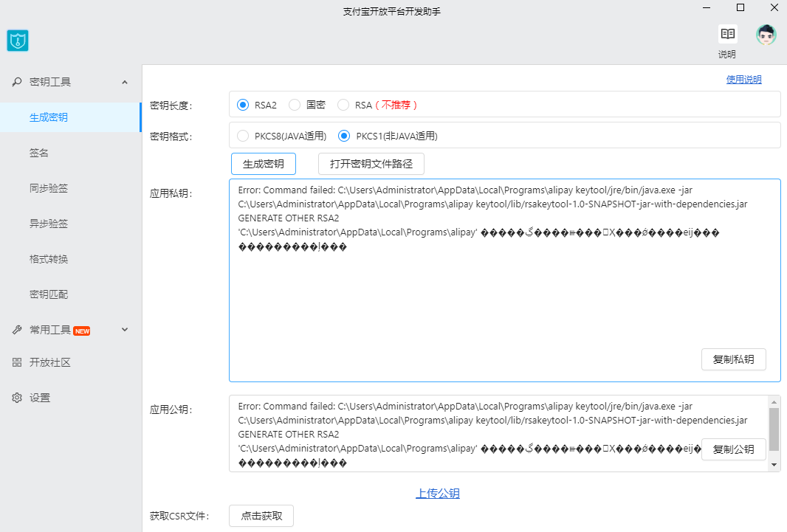Open the 说明 book icon

click(x=727, y=34)
